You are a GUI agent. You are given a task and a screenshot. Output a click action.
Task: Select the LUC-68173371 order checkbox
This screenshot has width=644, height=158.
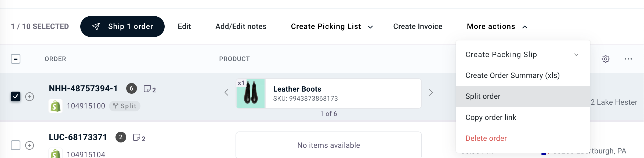click(x=16, y=145)
